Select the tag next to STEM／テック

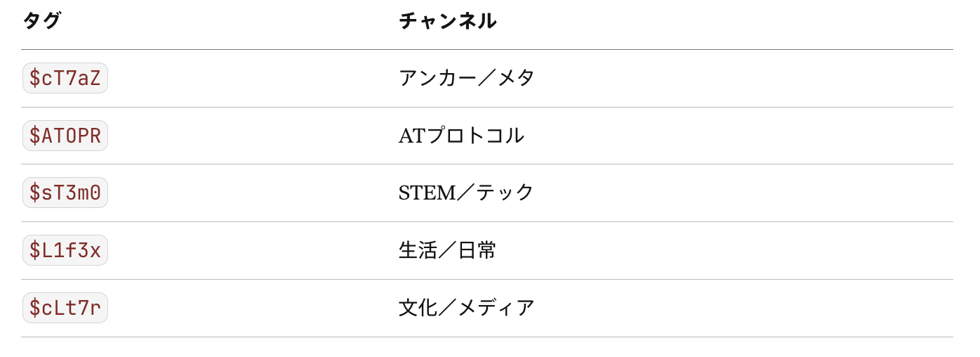65,193
